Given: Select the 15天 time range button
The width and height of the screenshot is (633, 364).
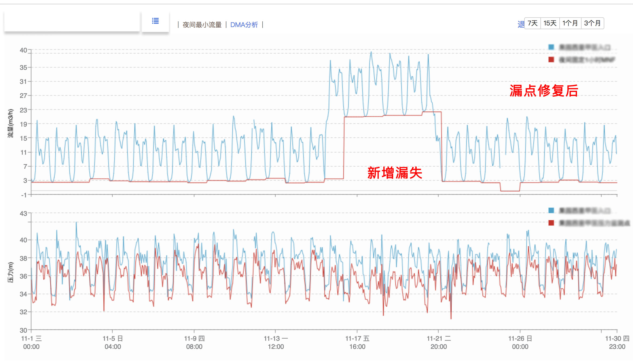Looking at the screenshot, I should point(550,23).
